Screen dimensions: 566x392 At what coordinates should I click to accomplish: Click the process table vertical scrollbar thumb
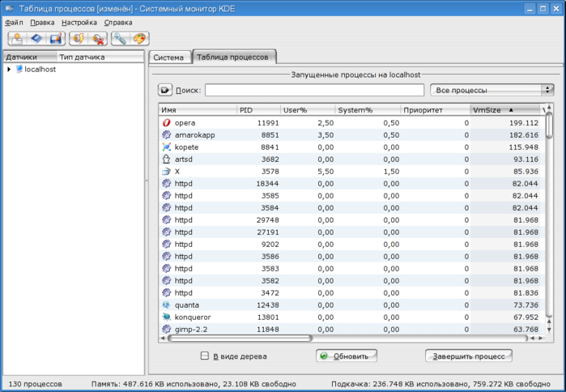point(549,125)
